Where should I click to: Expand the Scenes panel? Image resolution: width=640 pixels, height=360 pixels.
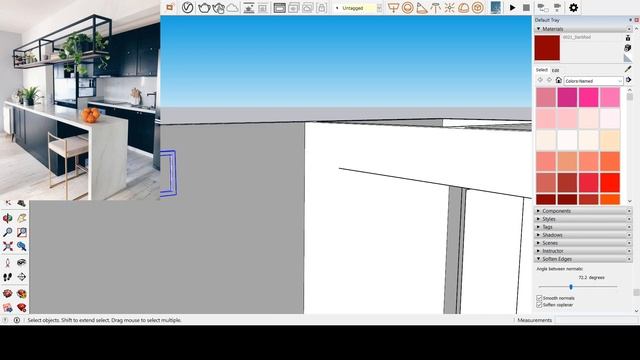pos(583,243)
